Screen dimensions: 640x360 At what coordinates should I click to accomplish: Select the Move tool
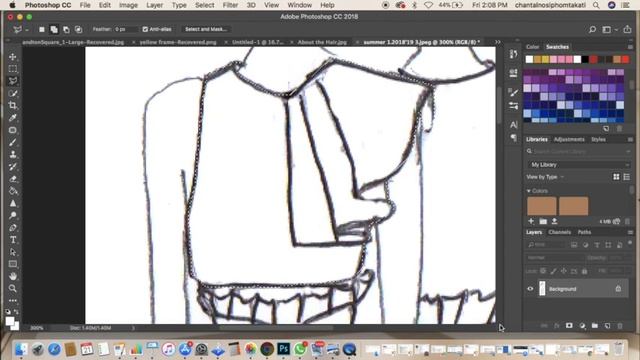(13, 57)
